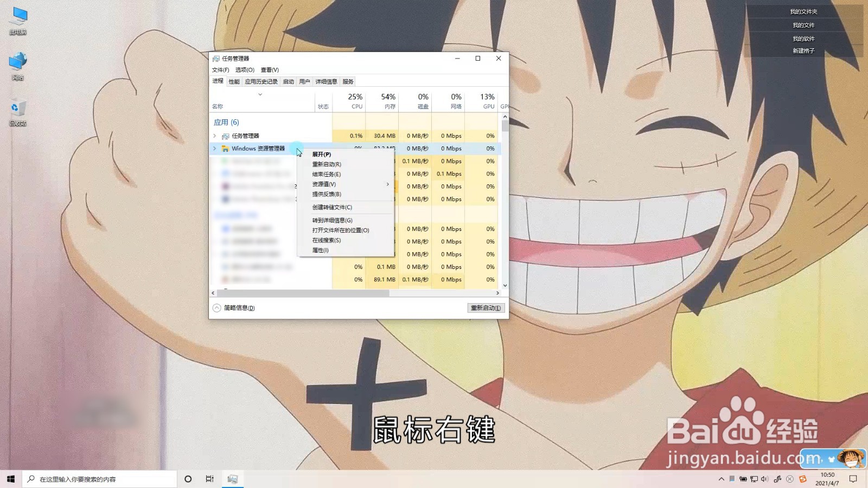This screenshot has width=868, height=488.
Task: Sort by the CPU 25% column header
Action: (x=349, y=101)
